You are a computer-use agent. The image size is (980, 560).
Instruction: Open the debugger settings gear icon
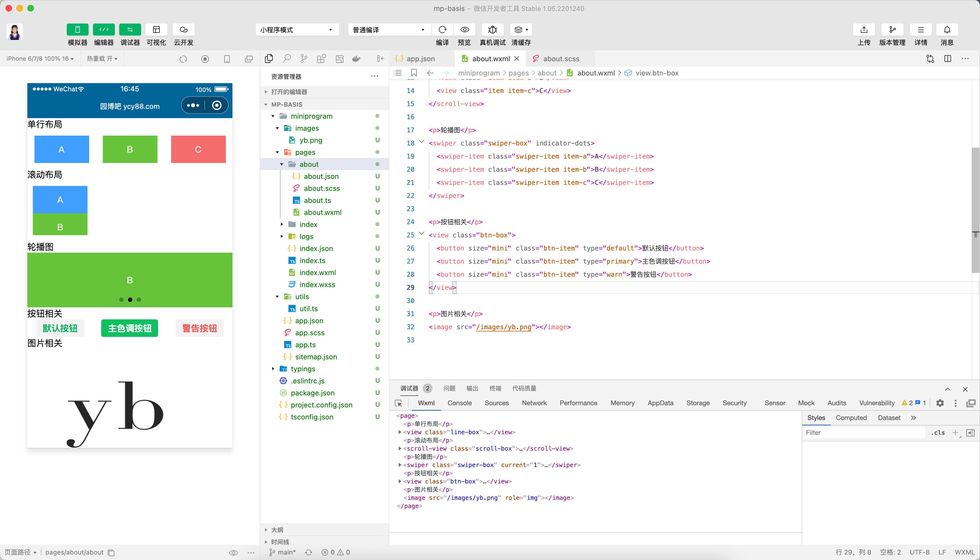point(940,403)
